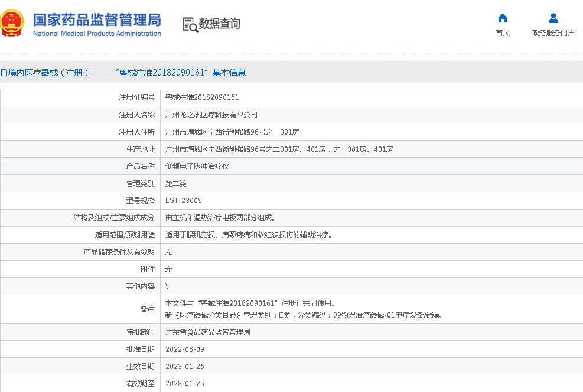This screenshot has width=583, height=392.
Task: Click the 首页 house icon
Action: coord(503,18)
